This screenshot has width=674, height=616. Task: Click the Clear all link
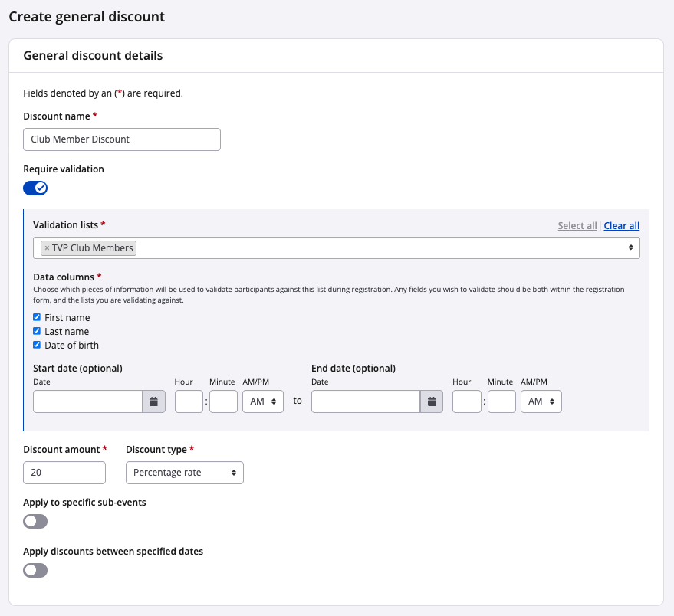point(621,226)
